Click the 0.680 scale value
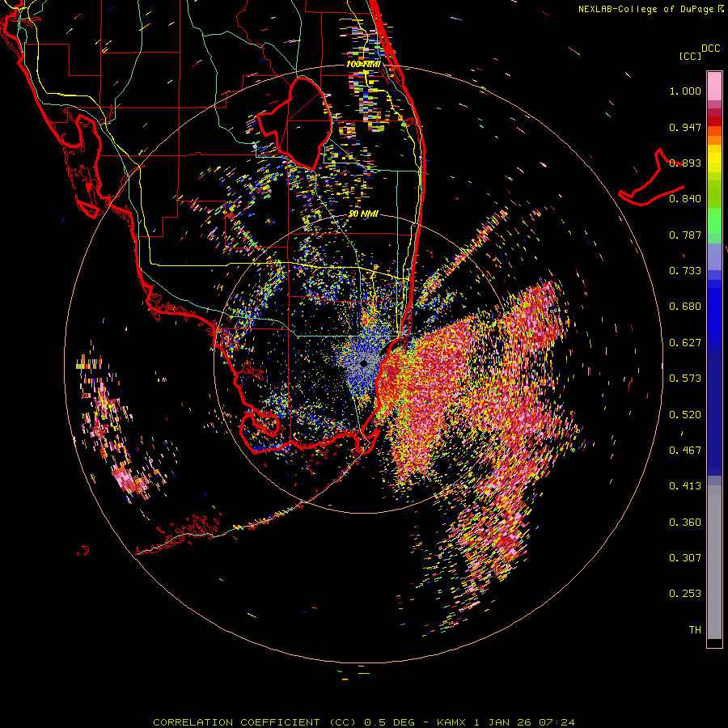This screenshot has height=728, width=728. 685,307
